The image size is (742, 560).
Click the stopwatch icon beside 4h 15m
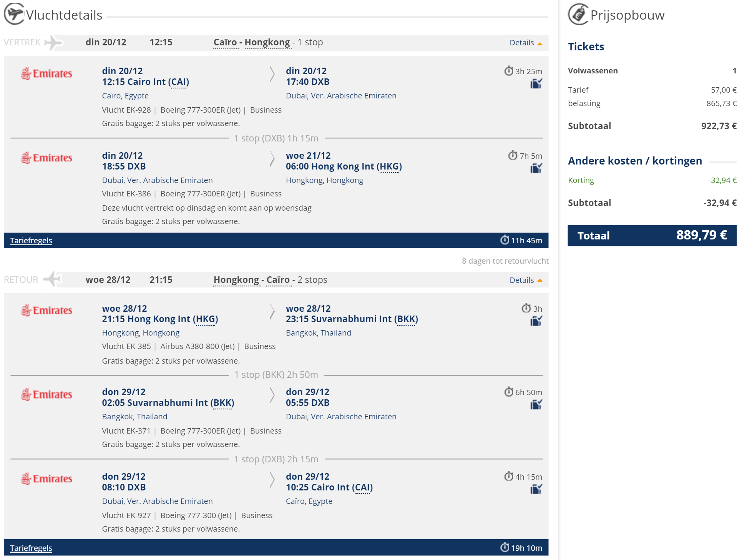509,476
